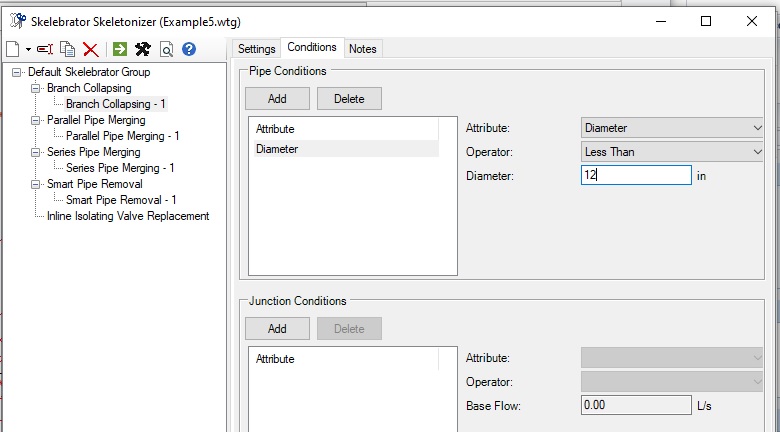Screen dimensions: 780x432
Task: Collapse the Parallel Pipe Merging tree node
Action: [x=35, y=120]
